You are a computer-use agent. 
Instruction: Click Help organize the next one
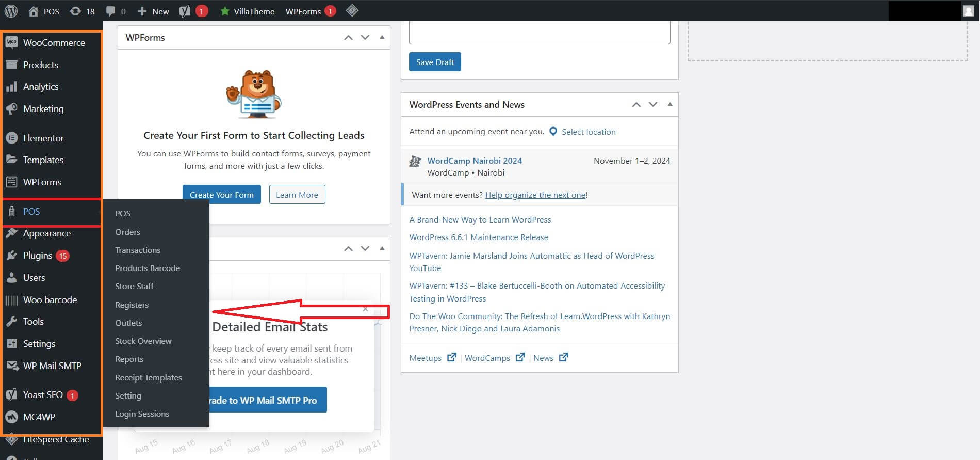click(x=535, y=195)
